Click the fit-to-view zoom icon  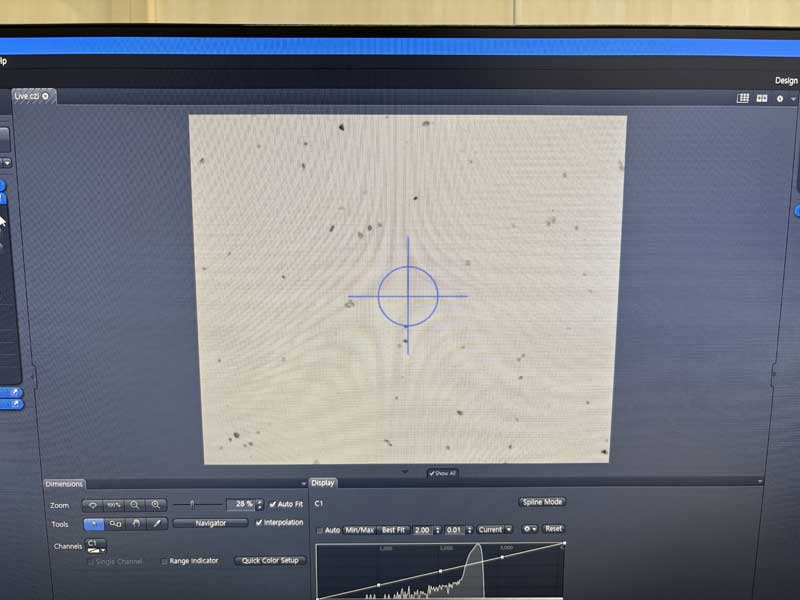[93, 505]
